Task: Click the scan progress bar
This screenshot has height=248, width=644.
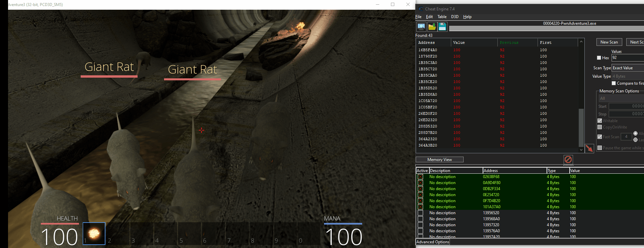Action: [546, 28]
